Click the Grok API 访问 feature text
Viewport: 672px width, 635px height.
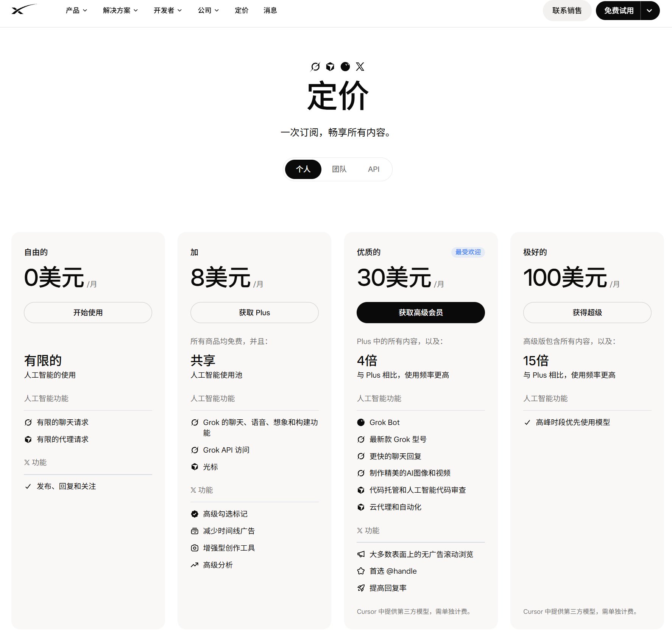tap(226, 450)
